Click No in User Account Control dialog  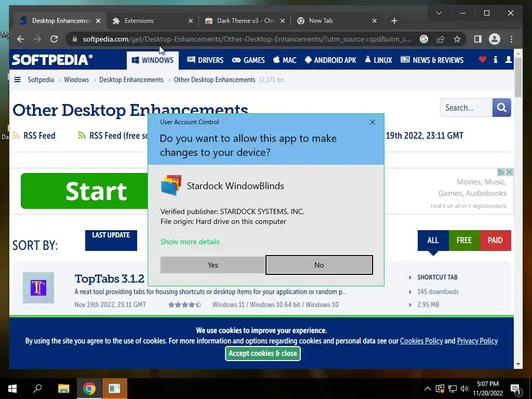[x=319, y=265]
